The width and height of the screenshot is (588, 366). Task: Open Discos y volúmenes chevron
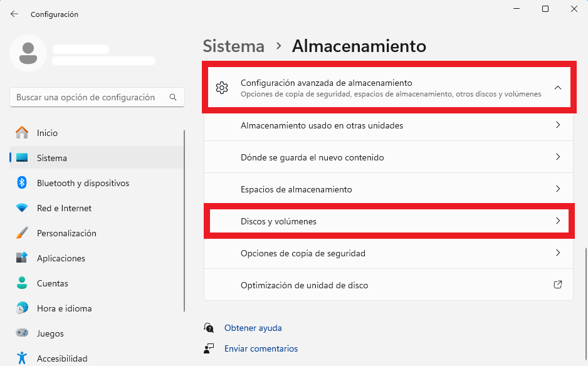point(558,221)
